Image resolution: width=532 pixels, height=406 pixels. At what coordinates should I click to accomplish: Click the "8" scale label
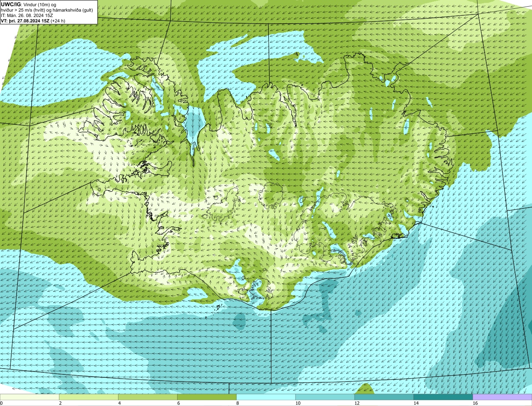[237, 403]
